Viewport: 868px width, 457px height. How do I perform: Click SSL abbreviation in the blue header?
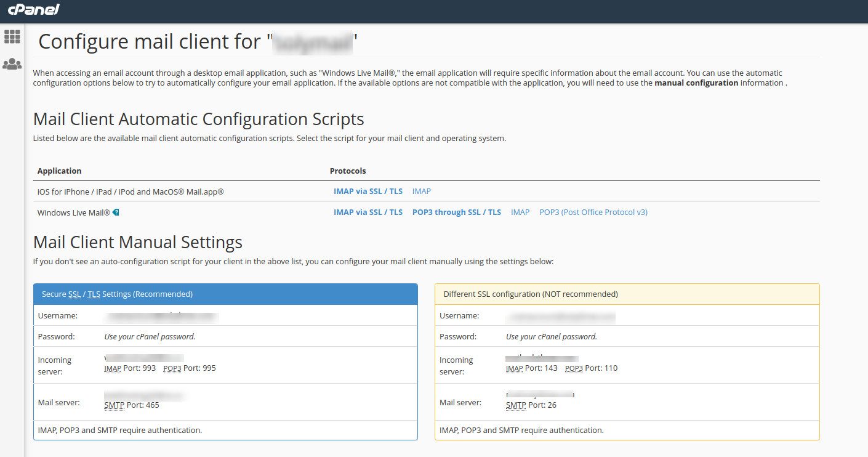pyautogui.click(x=74, y=294)
